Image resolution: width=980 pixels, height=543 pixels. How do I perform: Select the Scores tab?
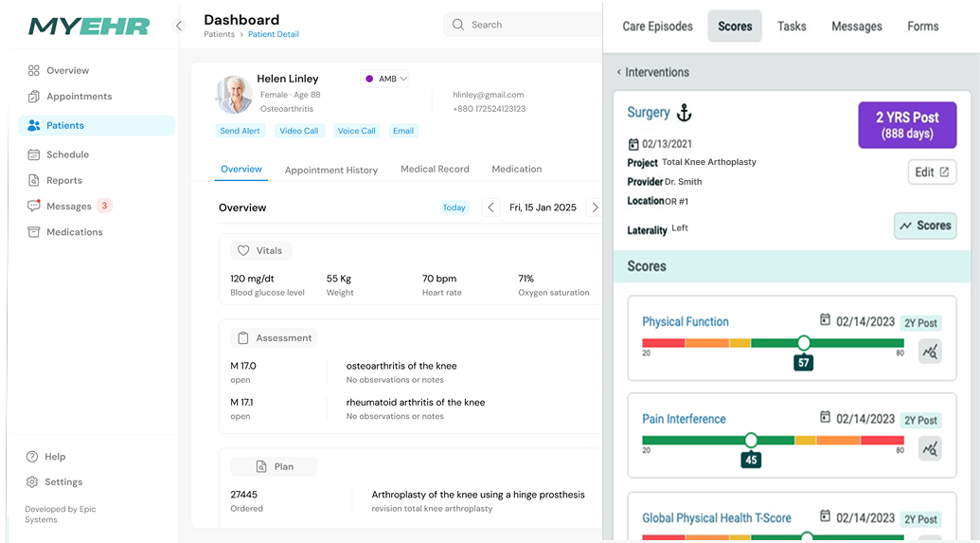[735, 27]
